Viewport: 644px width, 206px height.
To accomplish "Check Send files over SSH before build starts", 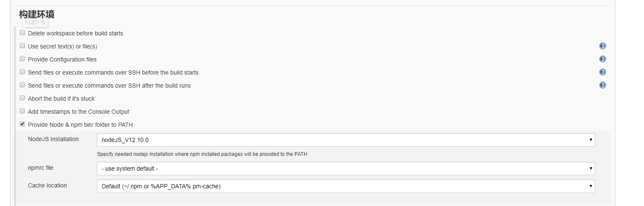I will pos(22,72).
